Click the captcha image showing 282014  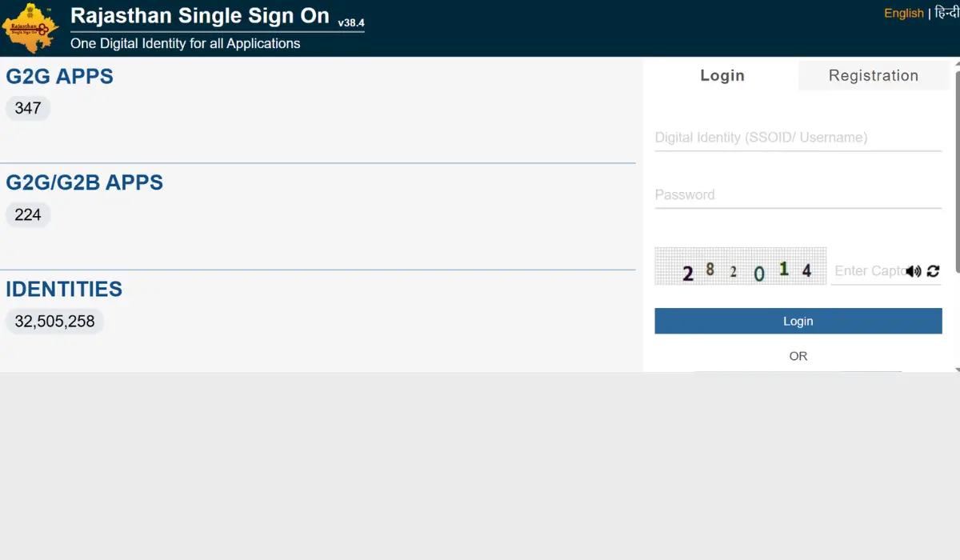740,266
